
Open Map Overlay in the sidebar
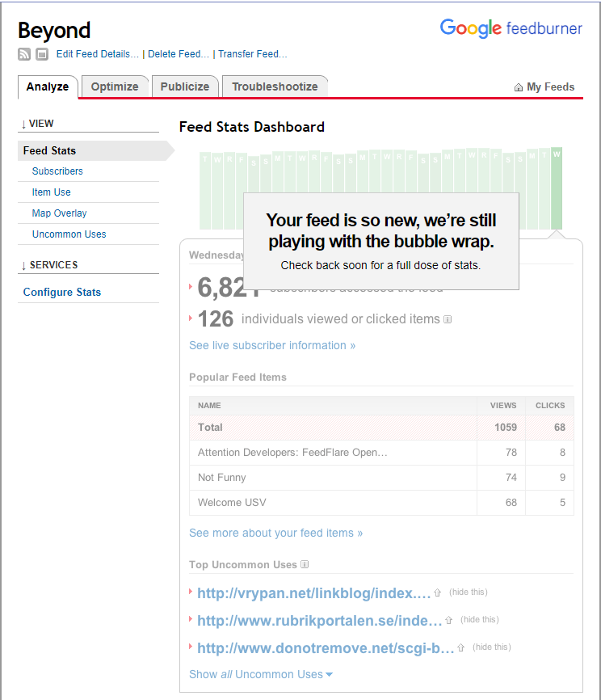[x=60, y=213]
